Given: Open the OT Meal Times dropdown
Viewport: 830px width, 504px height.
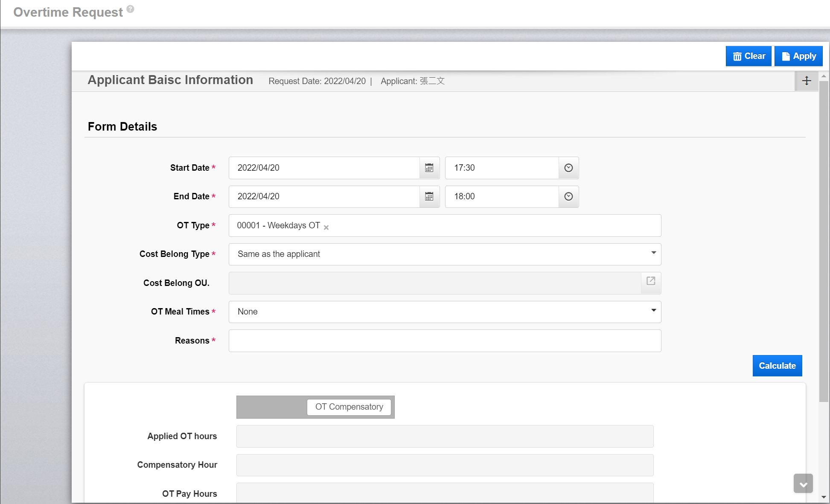Looking at the screenshot, I should (445, 312).
